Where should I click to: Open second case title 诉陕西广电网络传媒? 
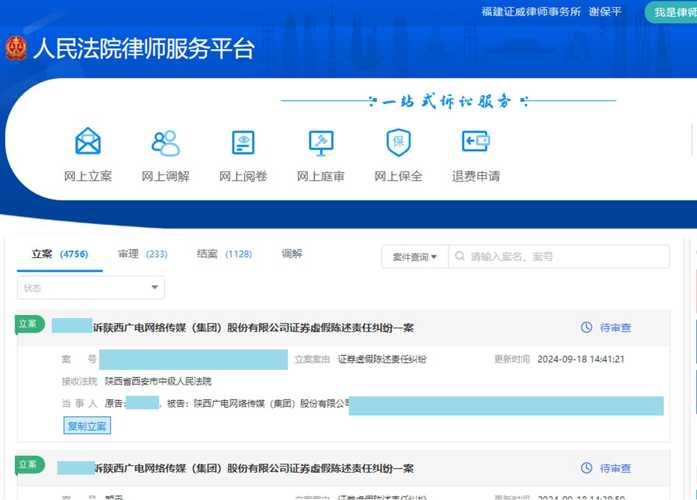(x=254, y=468)
